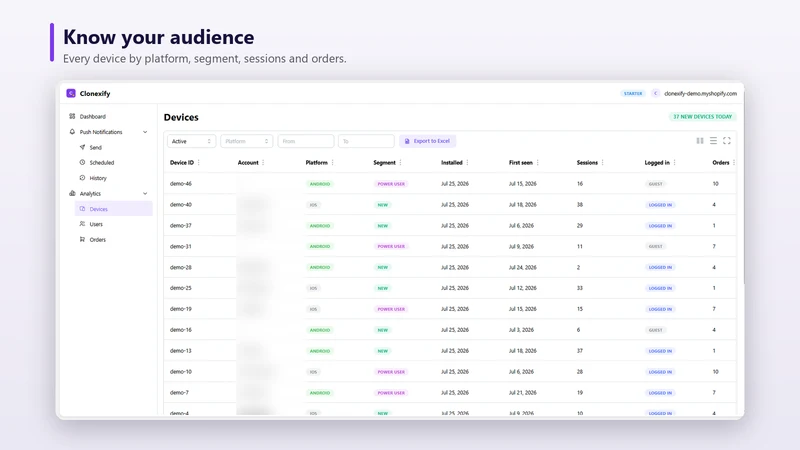The width and height of the screenshot is (800, 450).
Task: Click the From date field
Action: coord(306,141)
